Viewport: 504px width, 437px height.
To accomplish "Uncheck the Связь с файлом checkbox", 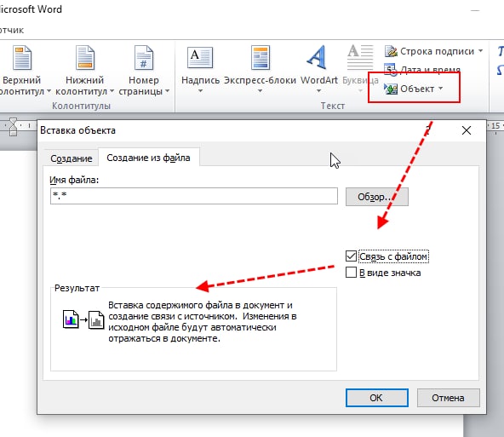I will click(x=351, y=256).
